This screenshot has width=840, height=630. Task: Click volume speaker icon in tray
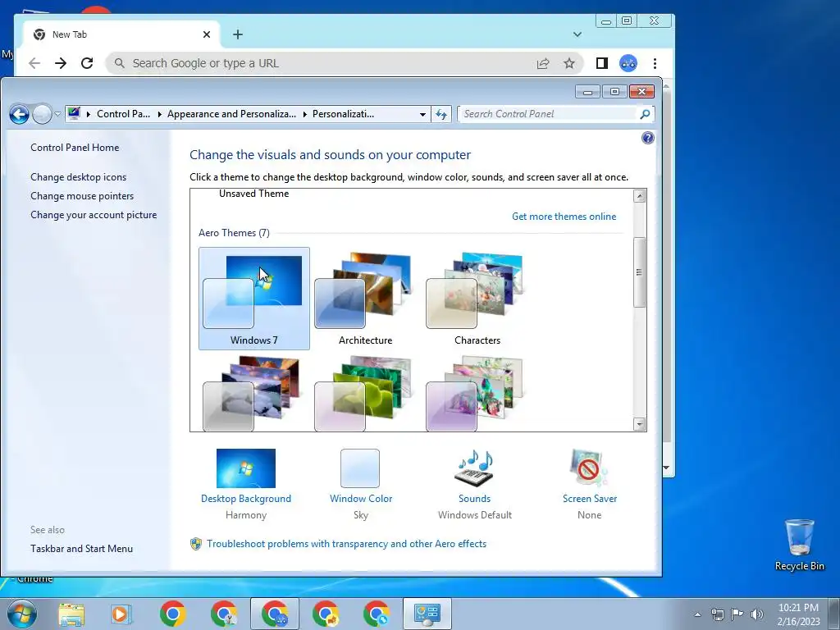coord(757,614)
